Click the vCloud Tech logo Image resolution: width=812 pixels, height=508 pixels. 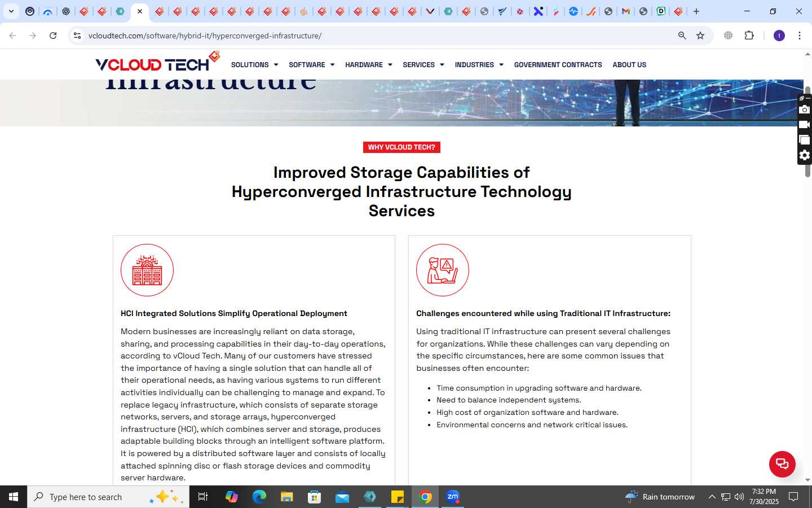tap(157, 62)
